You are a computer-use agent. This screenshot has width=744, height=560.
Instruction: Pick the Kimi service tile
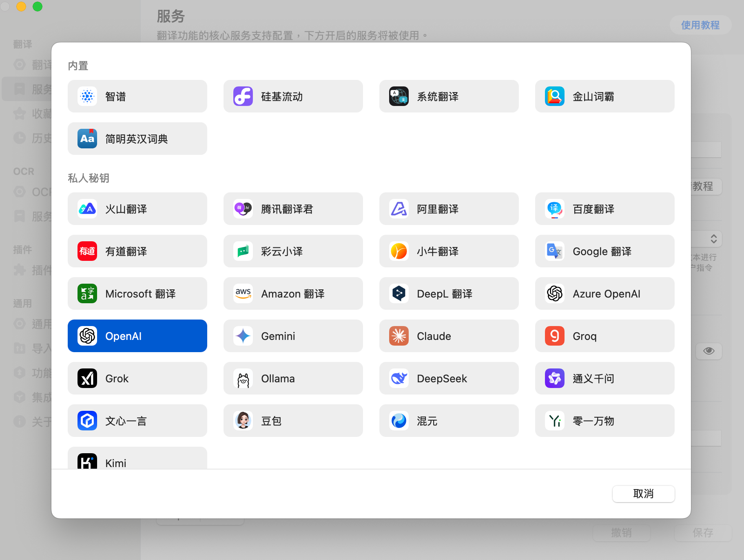[x=137, y=460]
